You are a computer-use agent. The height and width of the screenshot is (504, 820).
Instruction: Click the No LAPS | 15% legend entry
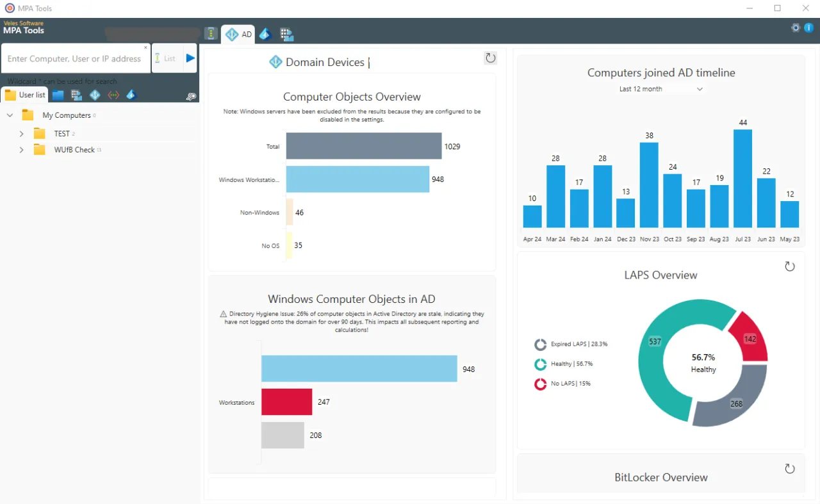tap(562, 384)
